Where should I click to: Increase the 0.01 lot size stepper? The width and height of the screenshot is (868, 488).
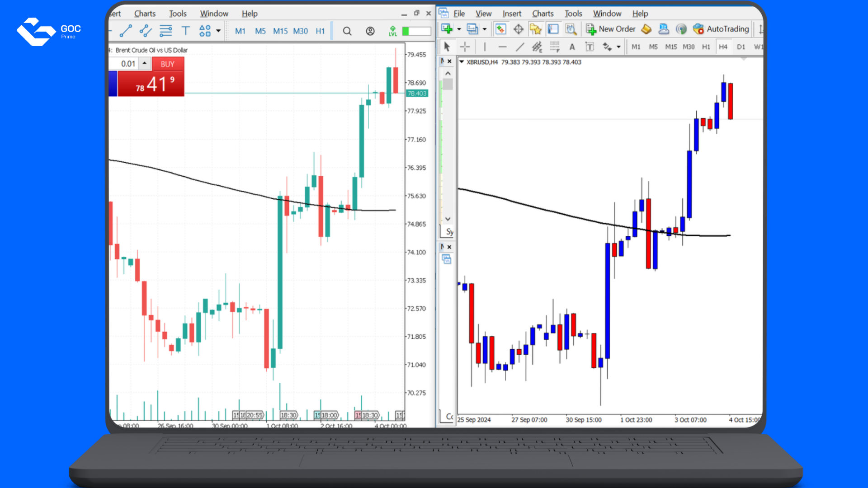(x=144, y=63)
